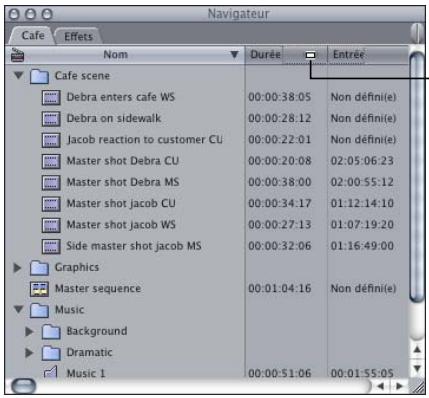Click In point value 01:12:14:10

click(x=362, y=204)
